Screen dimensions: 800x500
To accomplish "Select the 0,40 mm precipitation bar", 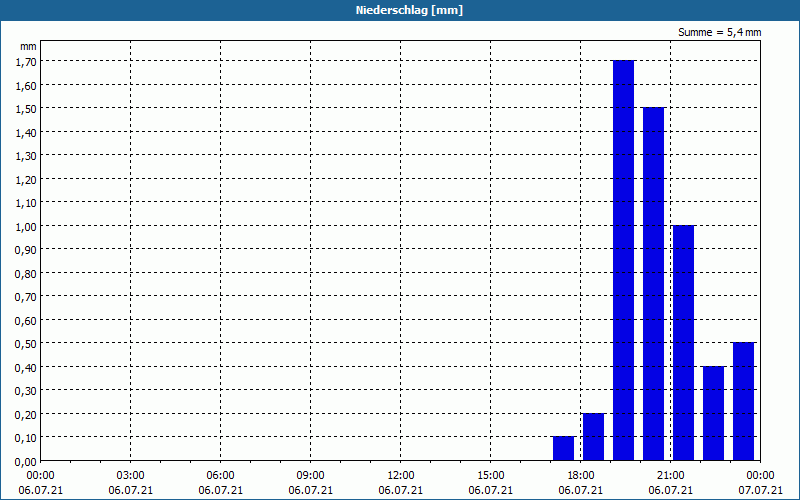I will (714, 413).
